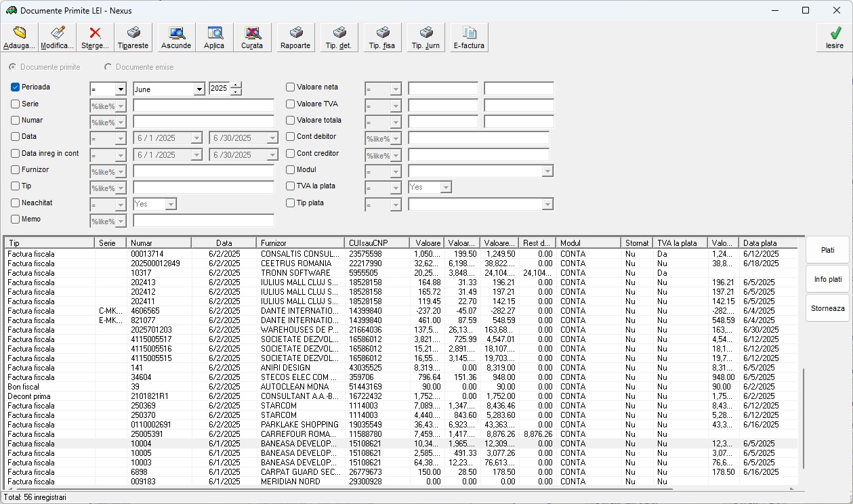This screenshot has width=853, height=504.
Task: Open the June month dropdown
Action: [199, 89]
